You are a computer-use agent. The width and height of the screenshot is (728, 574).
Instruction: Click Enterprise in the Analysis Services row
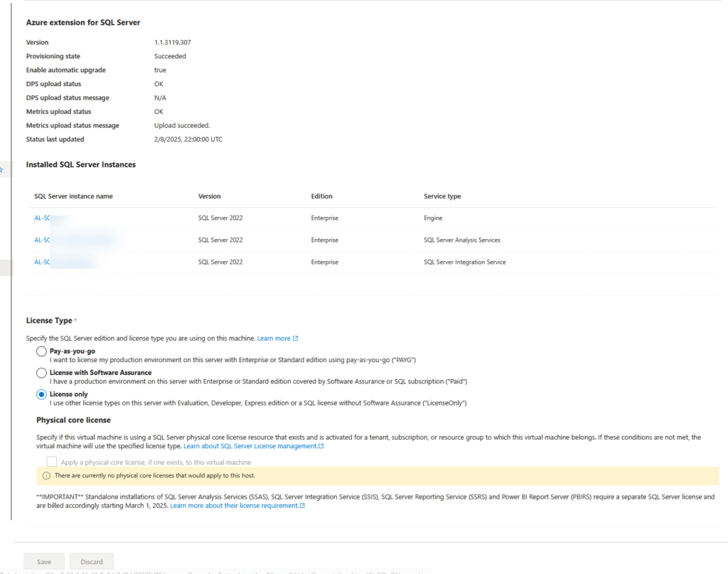tap(324, 240)
